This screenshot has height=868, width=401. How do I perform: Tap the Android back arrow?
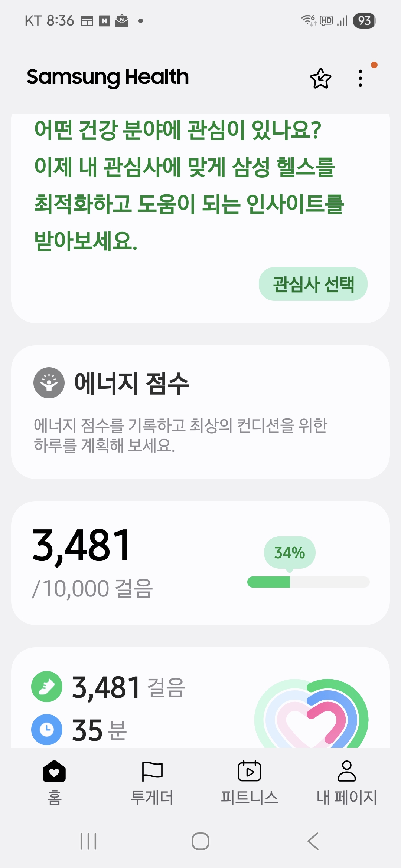pos(313,841)
